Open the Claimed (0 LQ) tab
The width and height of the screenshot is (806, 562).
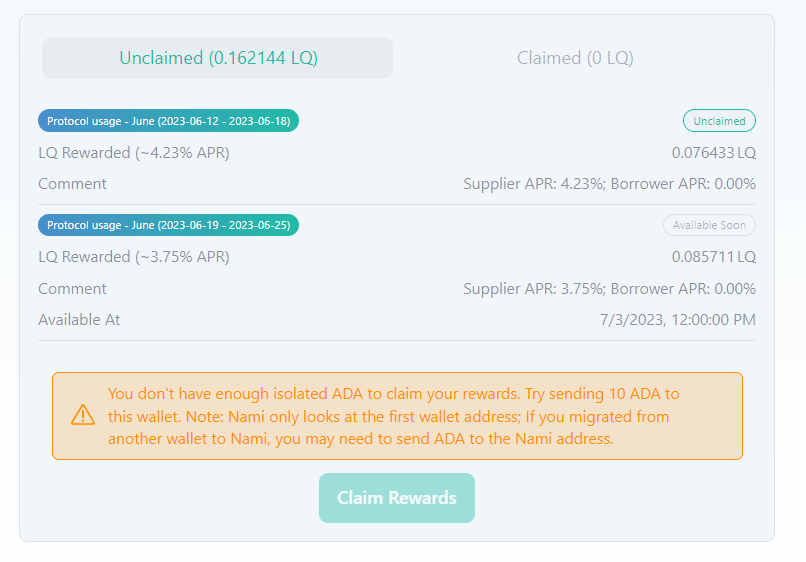[575, 58]
